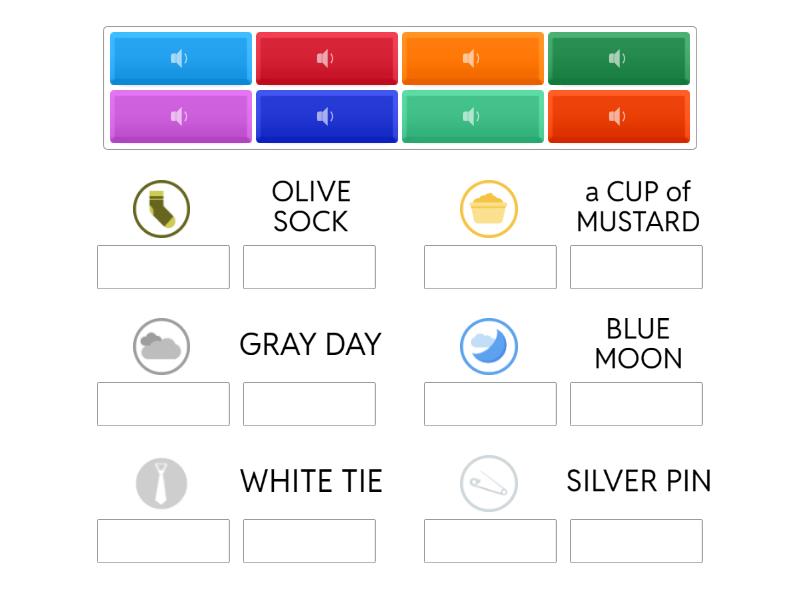This screenshot has width=800, height=600.
Task: Click the olive sock icon
Action: [162, 209]
